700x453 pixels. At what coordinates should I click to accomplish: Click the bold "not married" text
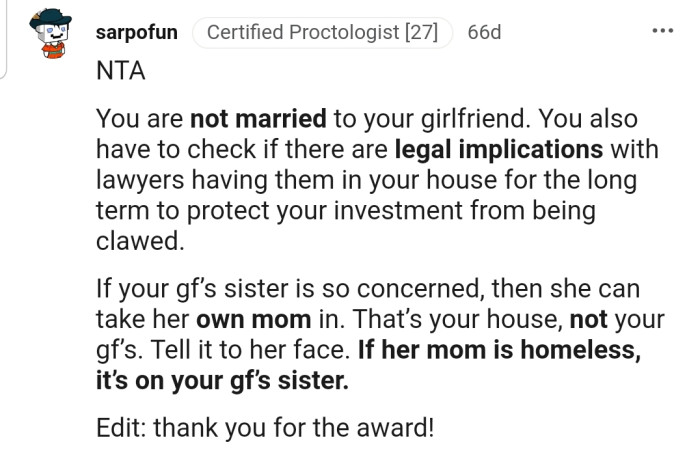[x=258, y=119]
